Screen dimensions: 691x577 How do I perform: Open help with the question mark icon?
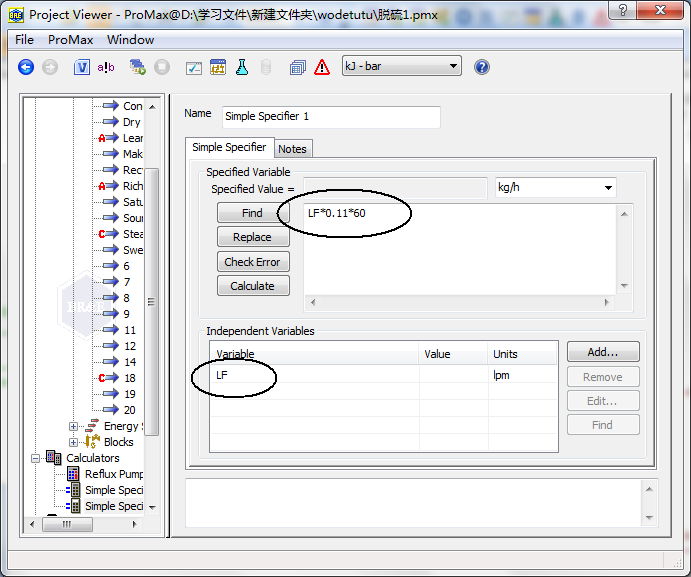(x=482, y=67)
